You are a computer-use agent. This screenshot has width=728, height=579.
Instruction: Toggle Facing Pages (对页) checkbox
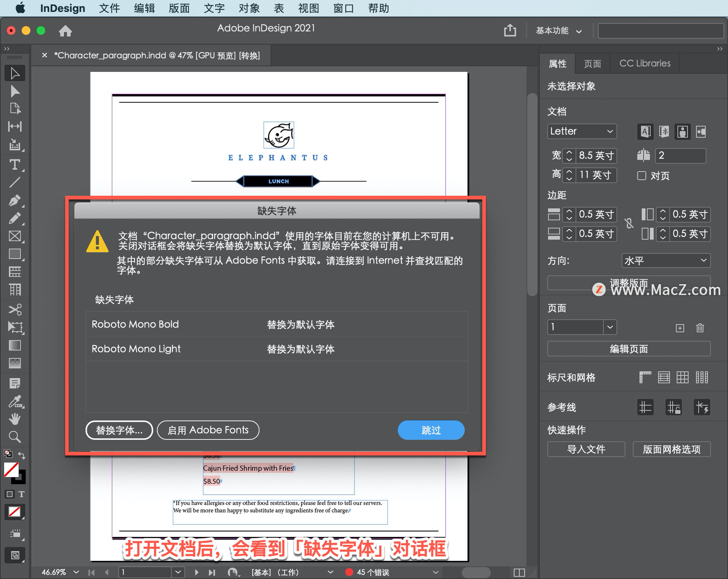642,176
